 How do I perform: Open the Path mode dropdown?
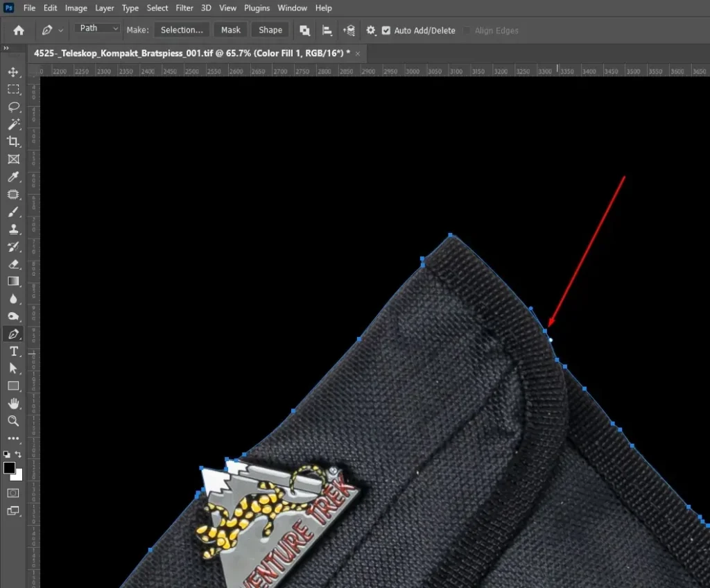[96, 28]
